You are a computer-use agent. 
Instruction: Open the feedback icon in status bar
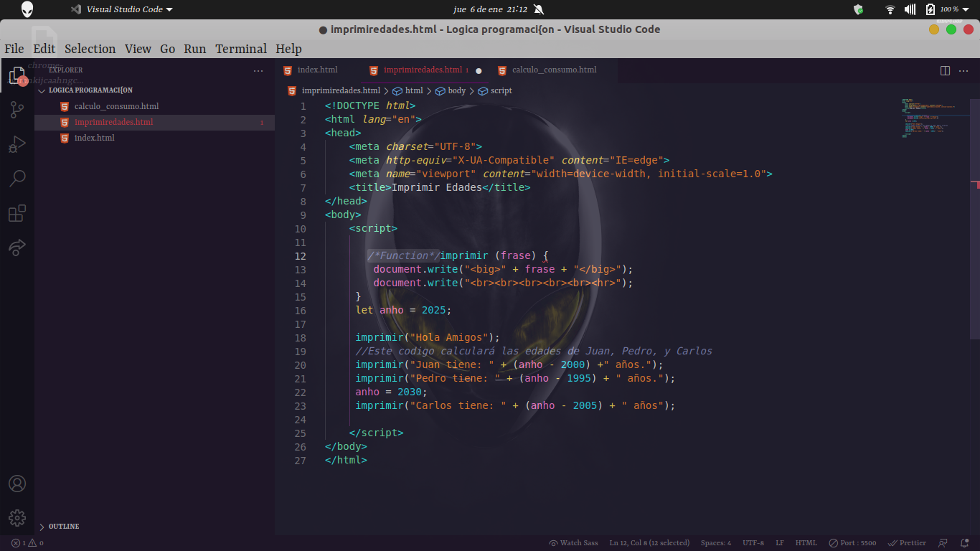pyautogui.click(x=943, y=543)
